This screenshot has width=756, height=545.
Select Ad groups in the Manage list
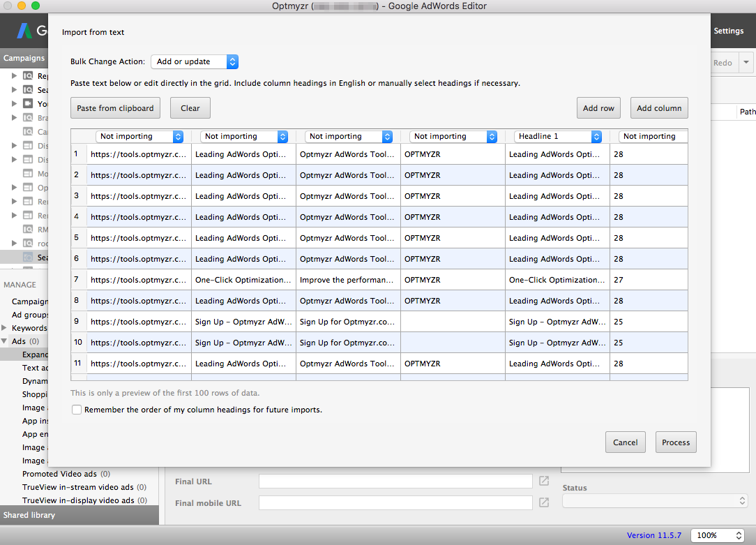pyautogui.click(x=30, y=315)
